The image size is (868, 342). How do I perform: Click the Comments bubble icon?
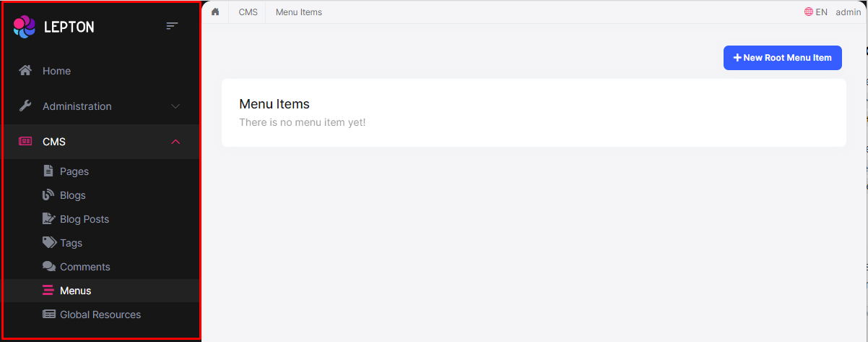(48, 267)
